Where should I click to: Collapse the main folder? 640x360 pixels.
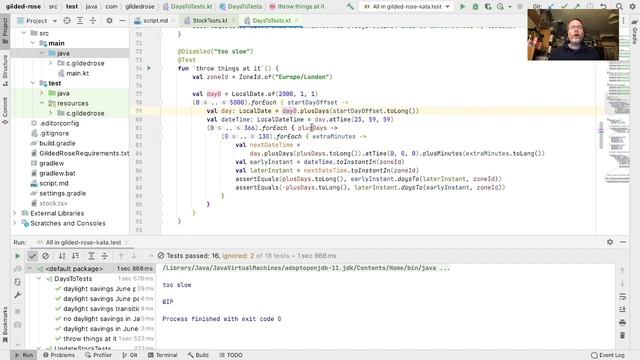pos(33,43)
